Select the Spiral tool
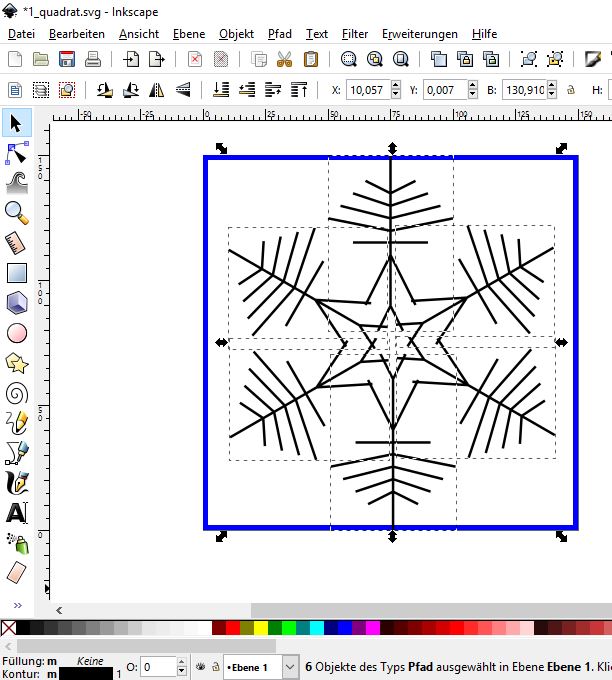 click(x=17, y=393)
